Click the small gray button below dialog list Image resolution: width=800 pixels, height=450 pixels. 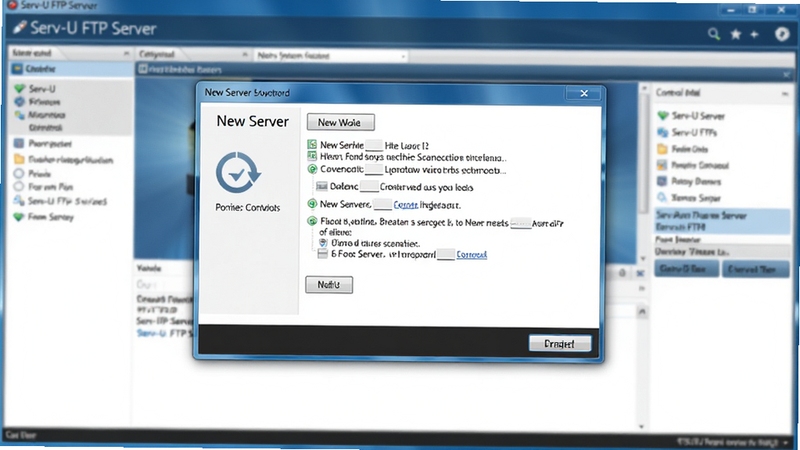[329, 285]
